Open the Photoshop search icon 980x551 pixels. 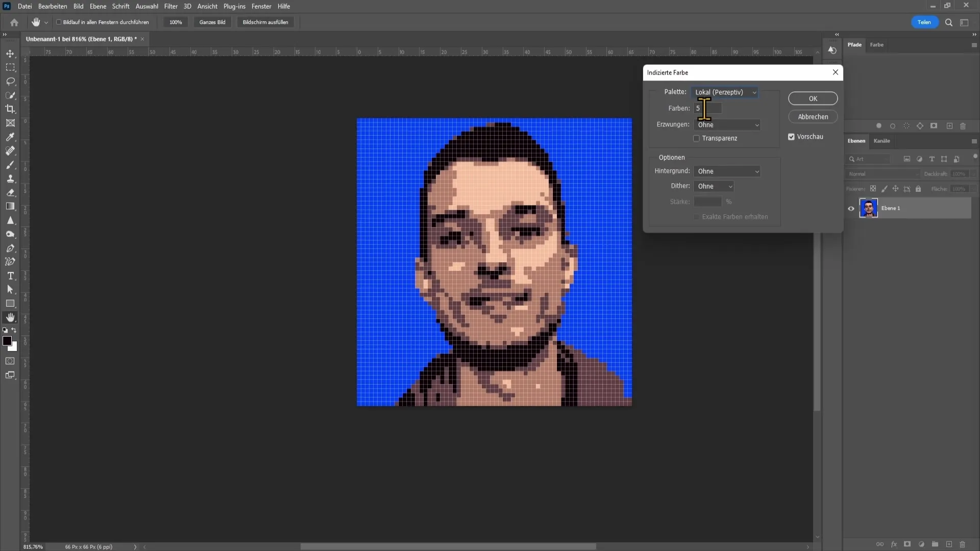[x=949, y=22]
